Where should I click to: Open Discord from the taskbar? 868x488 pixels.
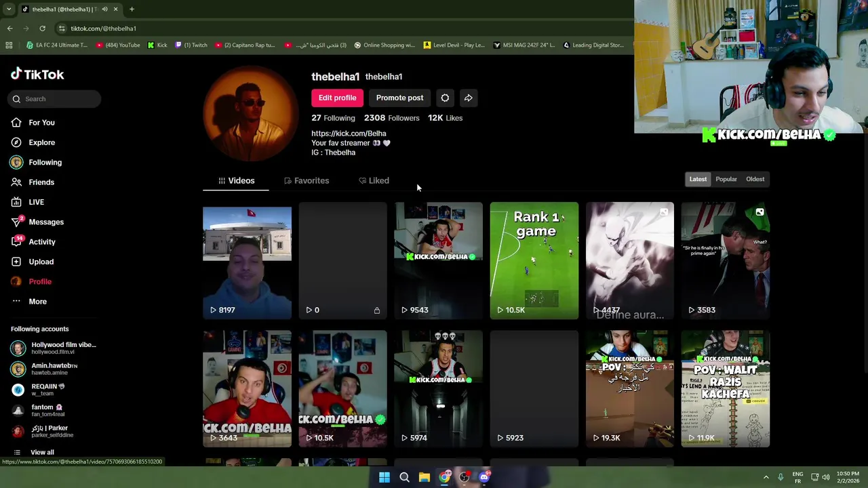(484, 477)
